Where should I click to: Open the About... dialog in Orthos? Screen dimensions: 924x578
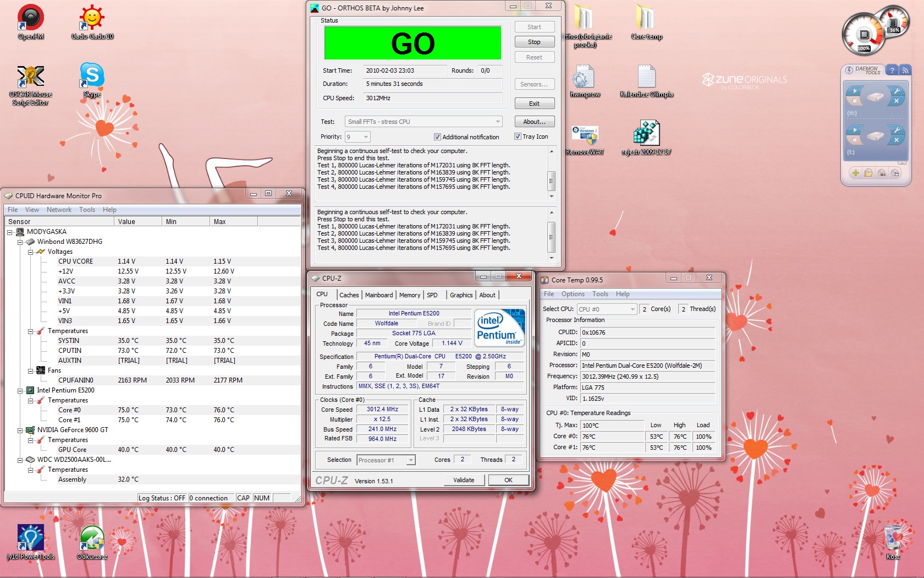pyautogui.click(x=534, y=122)
